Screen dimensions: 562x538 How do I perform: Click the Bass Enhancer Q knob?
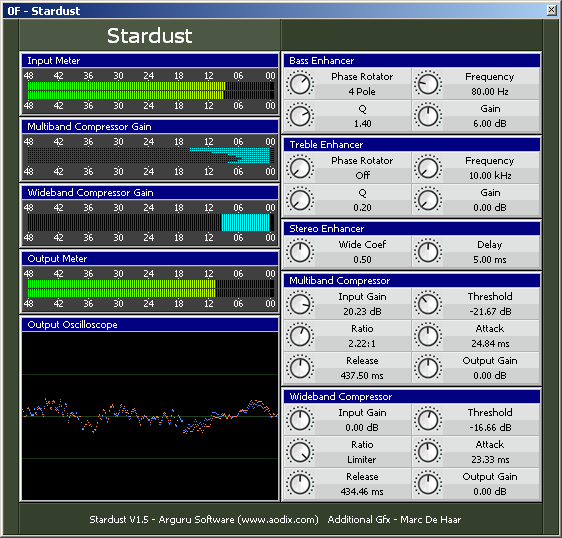click(300, 116)
